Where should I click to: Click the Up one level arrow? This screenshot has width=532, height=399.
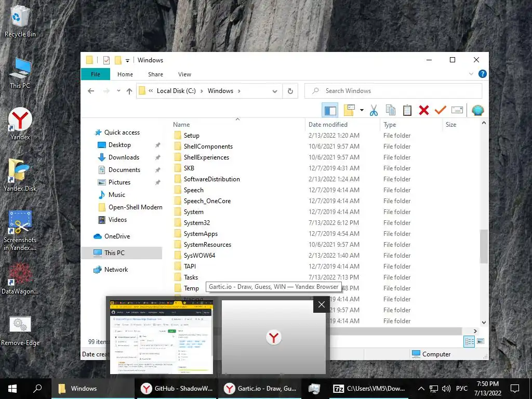coord(129,91)
